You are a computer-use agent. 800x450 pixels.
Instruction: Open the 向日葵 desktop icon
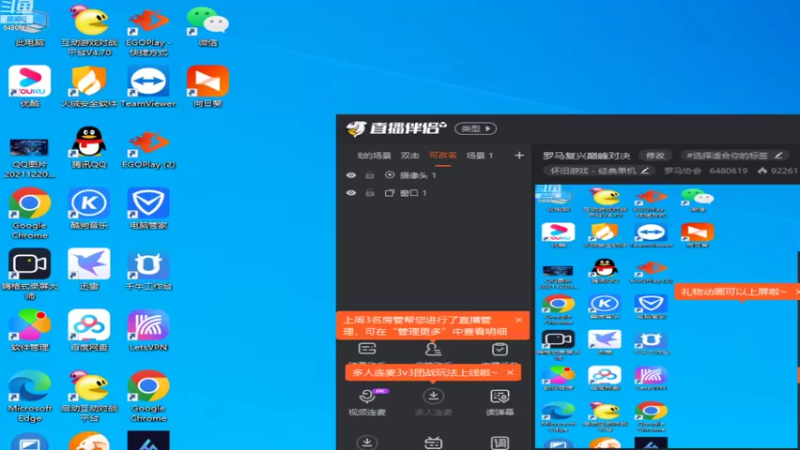[x=208, y=86]
